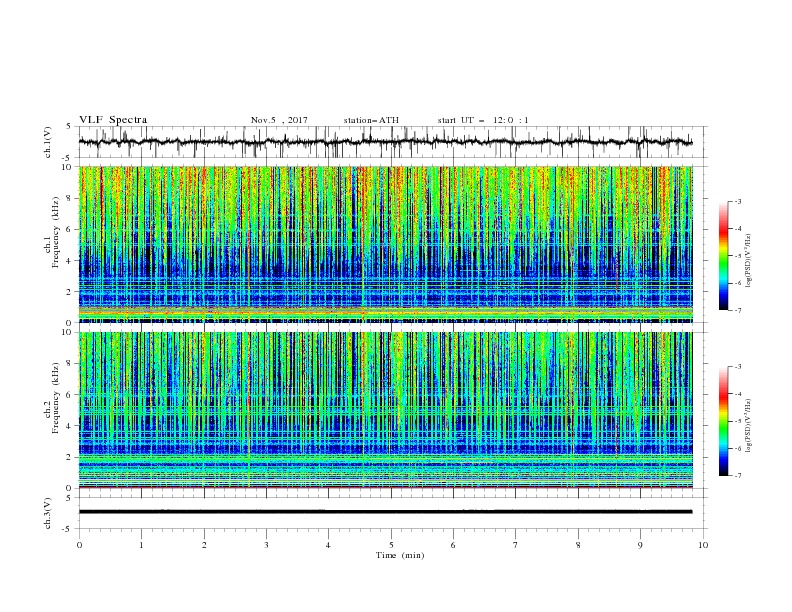This screenshot has height=612, width=792.
Task: Click ch.2 color bar "-3" tick
Action: 738,367
